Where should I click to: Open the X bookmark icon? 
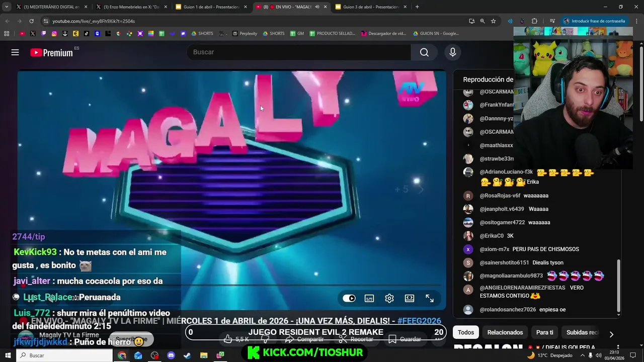tap(33, 34)
